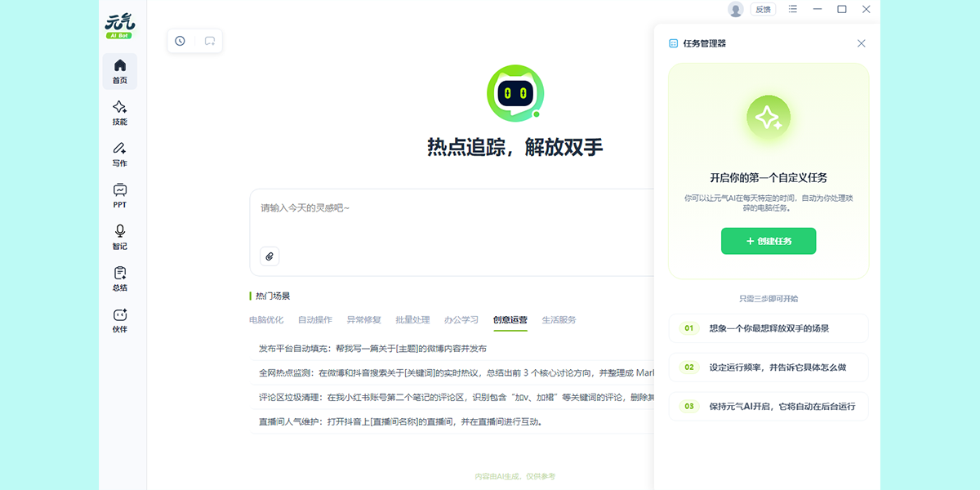
Task: Click the 创建任务 green button
Action: coord(768,241)
